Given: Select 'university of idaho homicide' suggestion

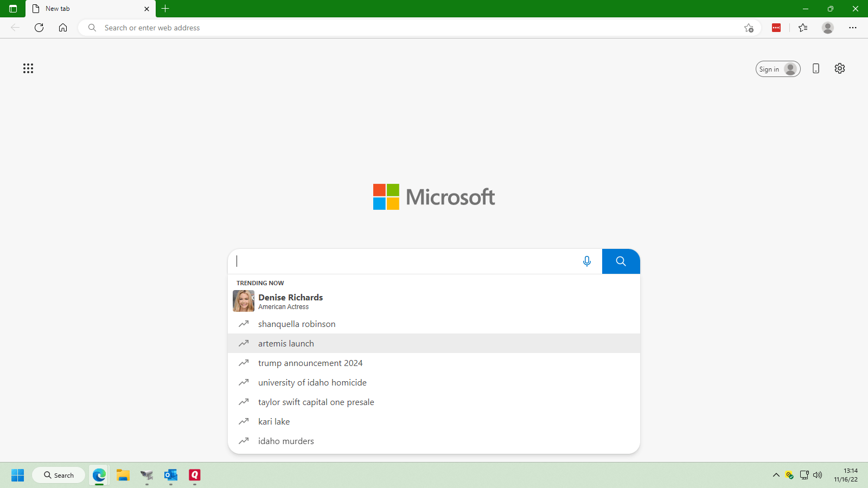Looking at the screenshot, I should pyautogui.click(x=434, y=382).
